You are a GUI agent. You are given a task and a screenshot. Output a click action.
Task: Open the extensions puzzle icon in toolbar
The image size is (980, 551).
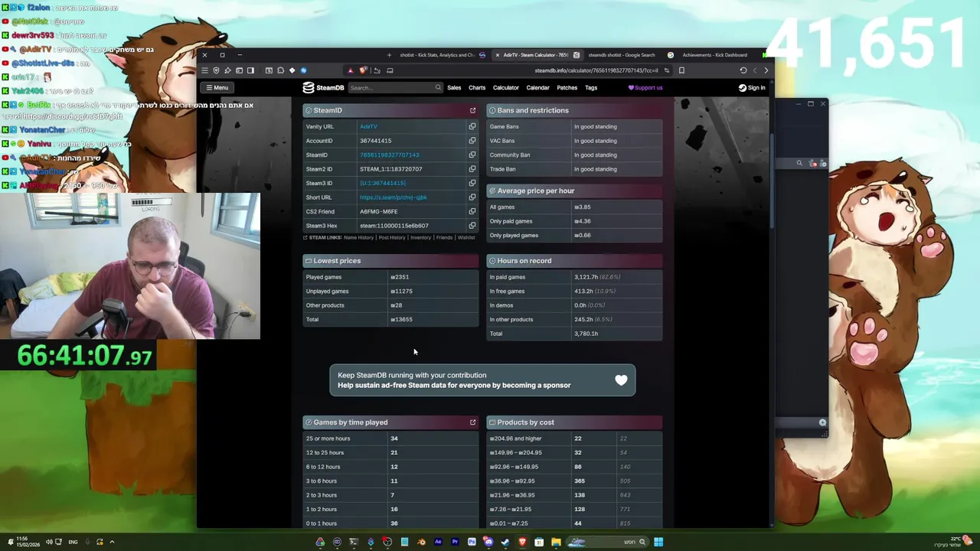pyautogui.click(x=280, y=70)
